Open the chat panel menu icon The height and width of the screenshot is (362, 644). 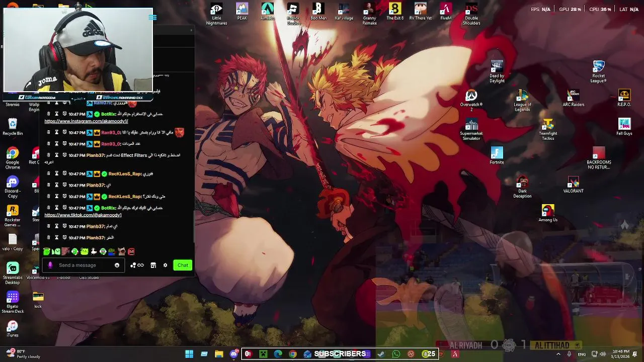[x=153, y=17]
